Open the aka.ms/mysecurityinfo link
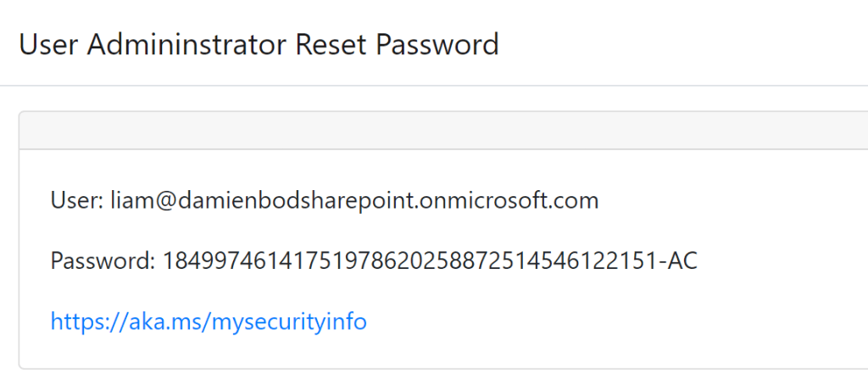 209,322
